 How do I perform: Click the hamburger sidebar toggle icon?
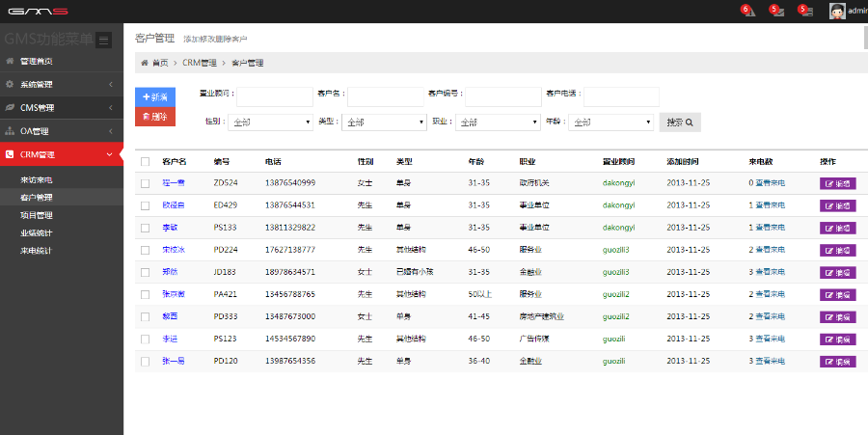[x=104, y=40]
